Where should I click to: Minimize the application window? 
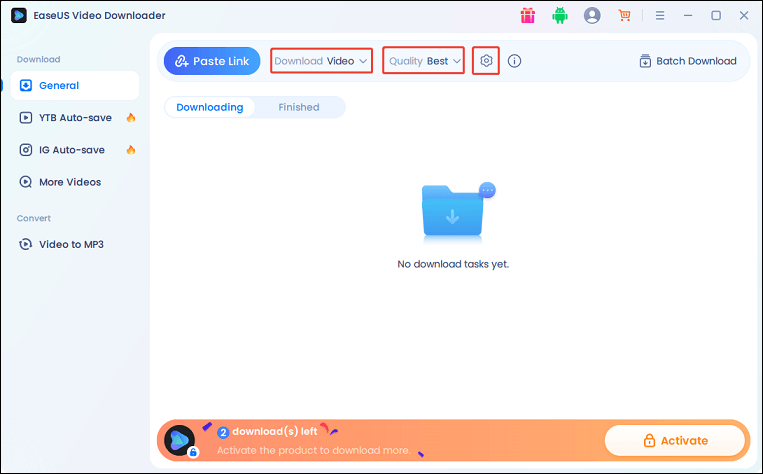tap(688, 16)
